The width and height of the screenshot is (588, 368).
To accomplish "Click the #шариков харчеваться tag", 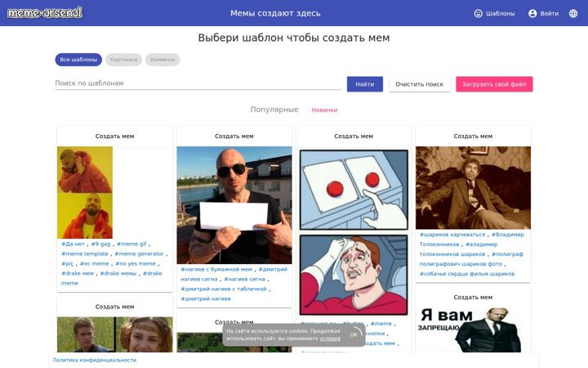I will click(x=452, y=235).
